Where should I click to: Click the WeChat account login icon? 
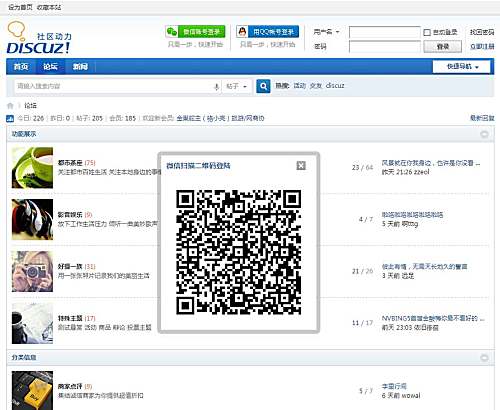(x=172, y=32)
